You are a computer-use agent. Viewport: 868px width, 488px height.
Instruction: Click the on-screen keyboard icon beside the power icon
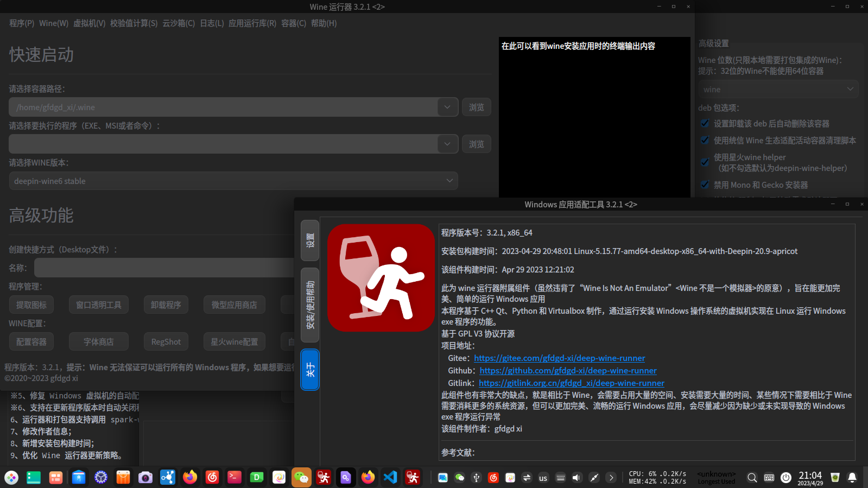769,478
